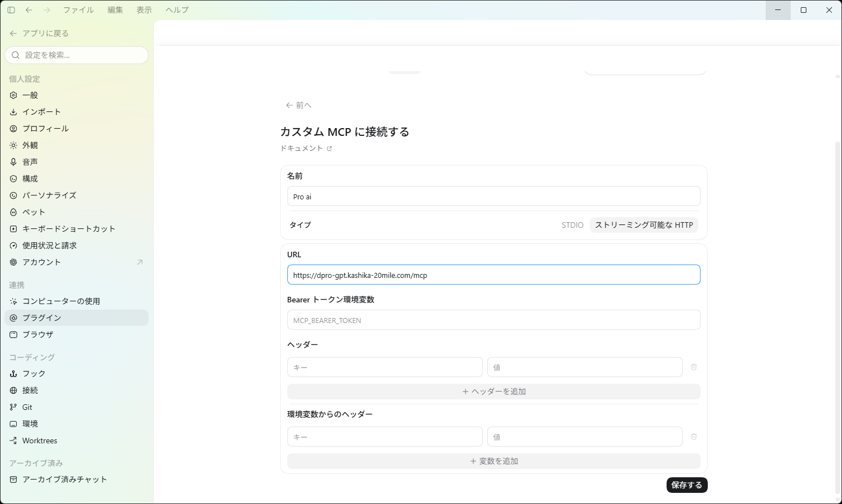Go back via アプリに戻る

40,33
